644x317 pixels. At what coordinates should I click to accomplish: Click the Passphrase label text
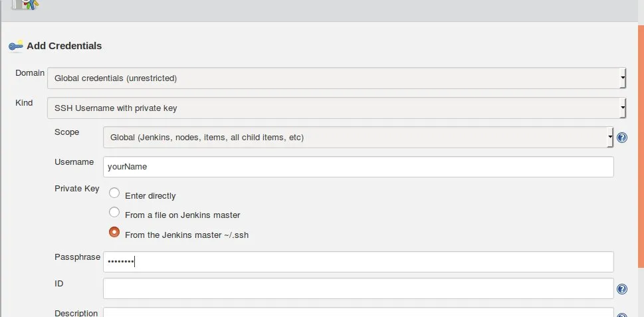[x=77, y=256]
